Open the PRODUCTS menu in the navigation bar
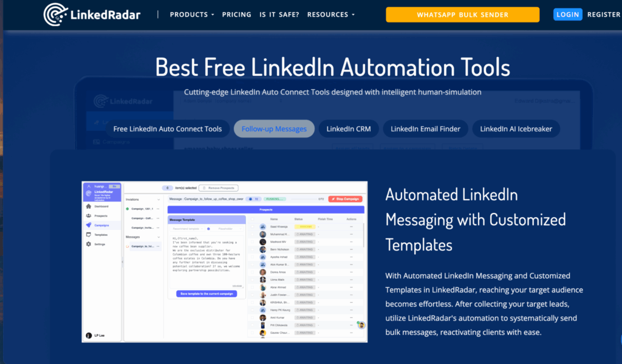 point(189,14)
